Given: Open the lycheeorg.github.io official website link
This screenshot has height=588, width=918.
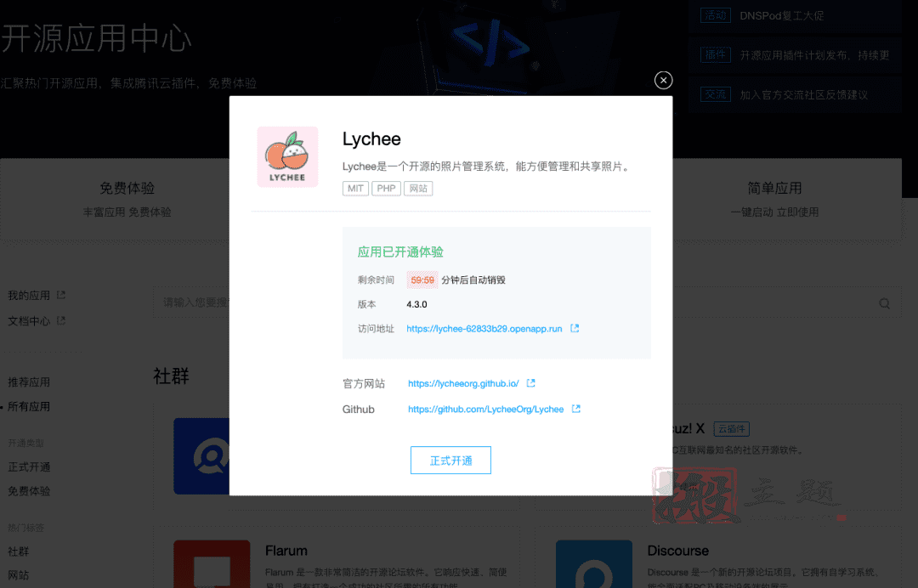Looking at the screenshot, I should [x=463, y=383].
